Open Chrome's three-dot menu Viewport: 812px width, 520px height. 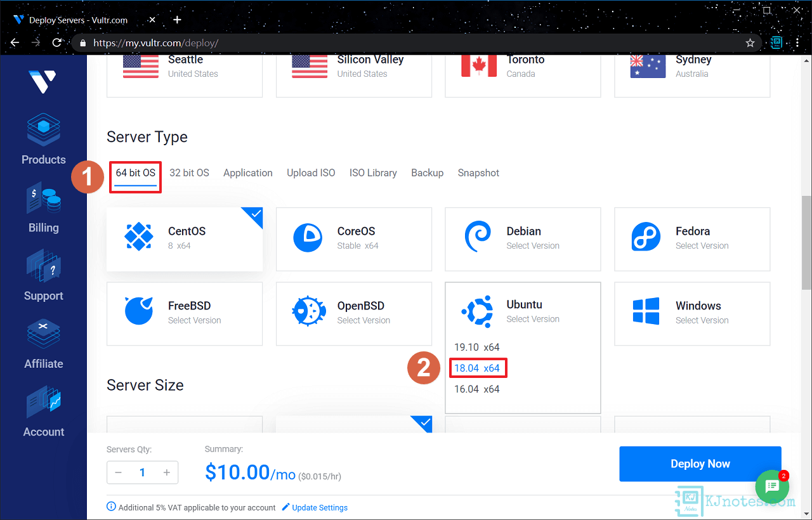797,42
